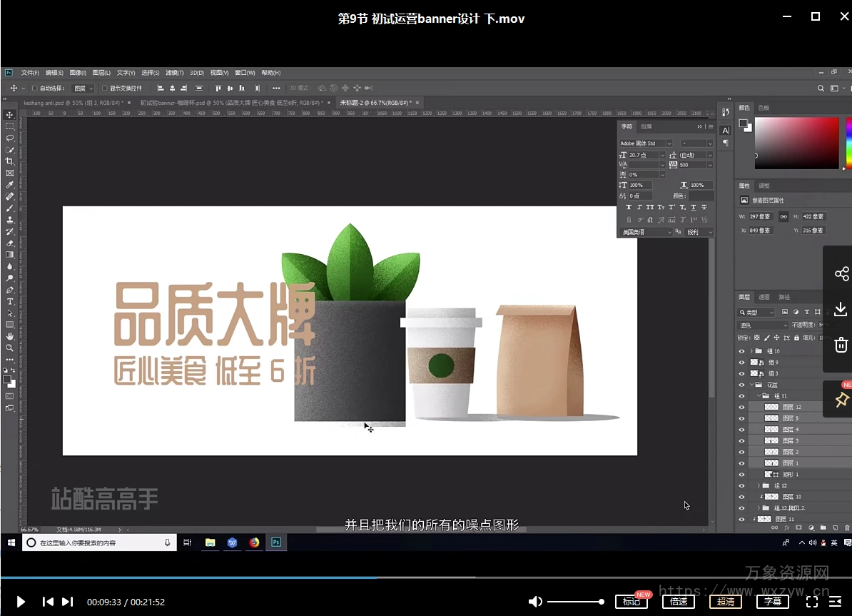
Task: Click the volume speaker icon
Action: 534,602
